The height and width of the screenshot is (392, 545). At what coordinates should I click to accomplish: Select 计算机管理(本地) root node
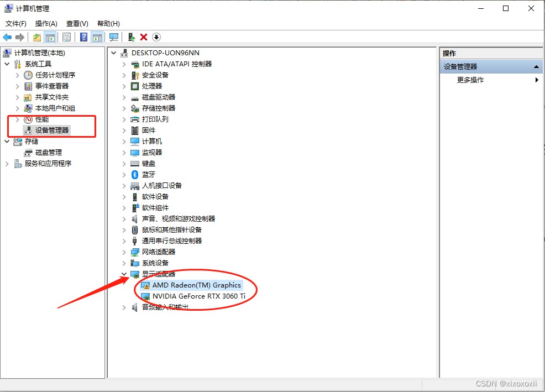[40, 53]
